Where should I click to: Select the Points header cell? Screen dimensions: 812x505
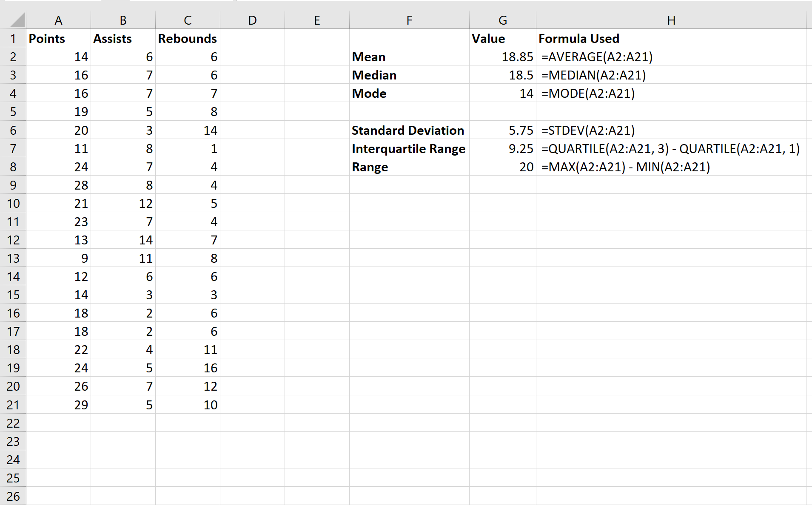[x=58, y=38]
